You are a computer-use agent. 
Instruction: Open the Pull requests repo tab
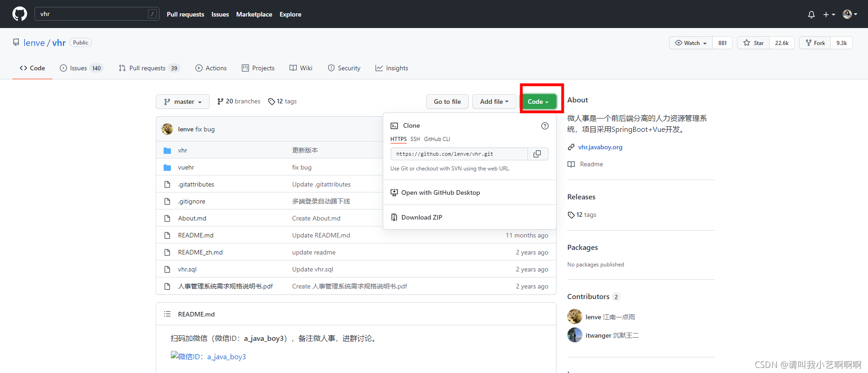pyautogui.click(x=149, y=68)
